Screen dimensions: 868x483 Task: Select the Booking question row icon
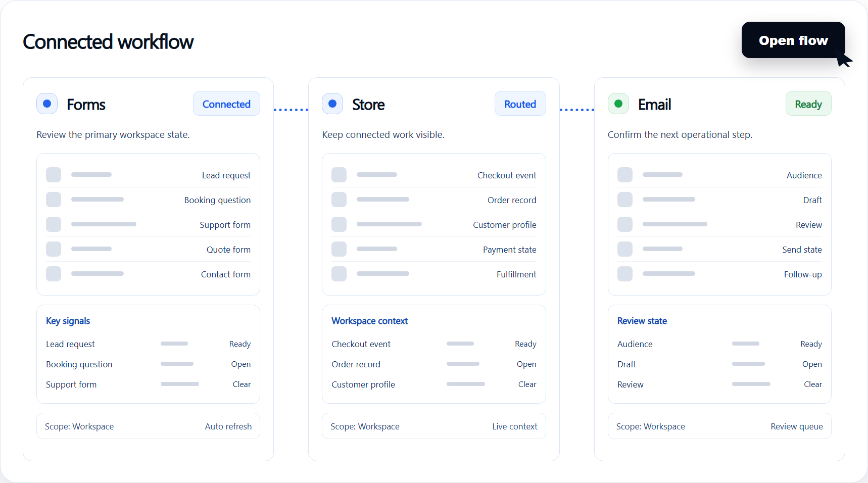click(x=54, y=200)
